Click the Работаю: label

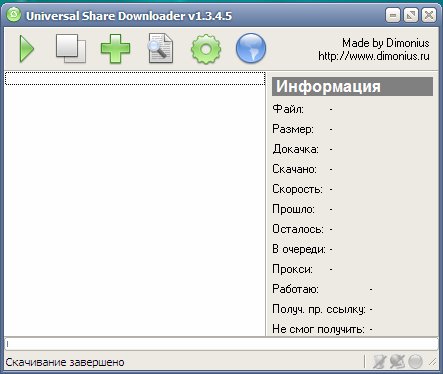click(x=295, y=289)
